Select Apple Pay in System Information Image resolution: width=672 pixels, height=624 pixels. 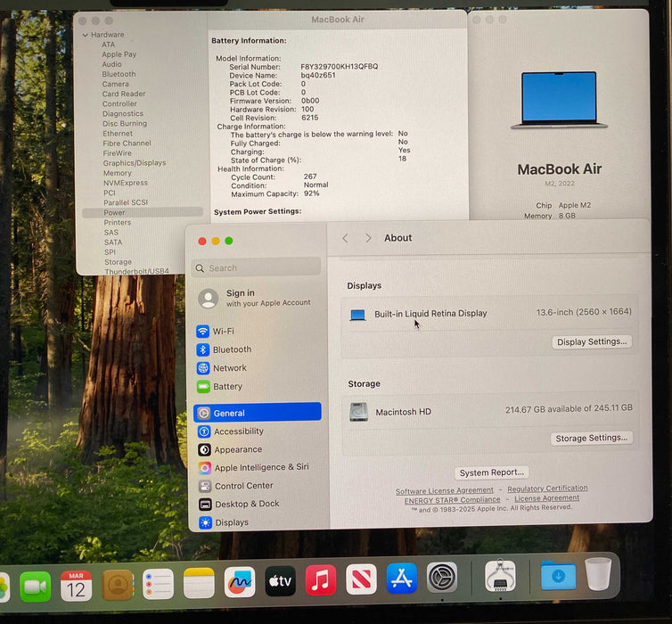(119, 54)
